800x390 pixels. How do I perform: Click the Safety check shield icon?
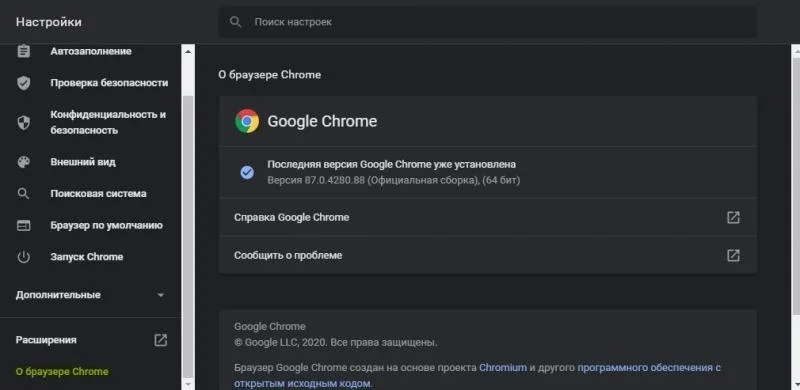[23, 83]
